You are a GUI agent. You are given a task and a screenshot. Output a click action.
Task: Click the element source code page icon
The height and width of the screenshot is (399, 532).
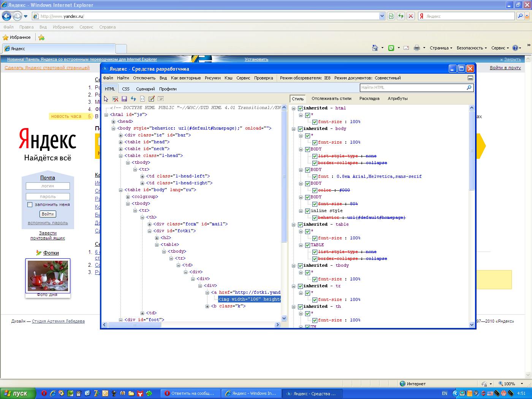coord(142,99)
